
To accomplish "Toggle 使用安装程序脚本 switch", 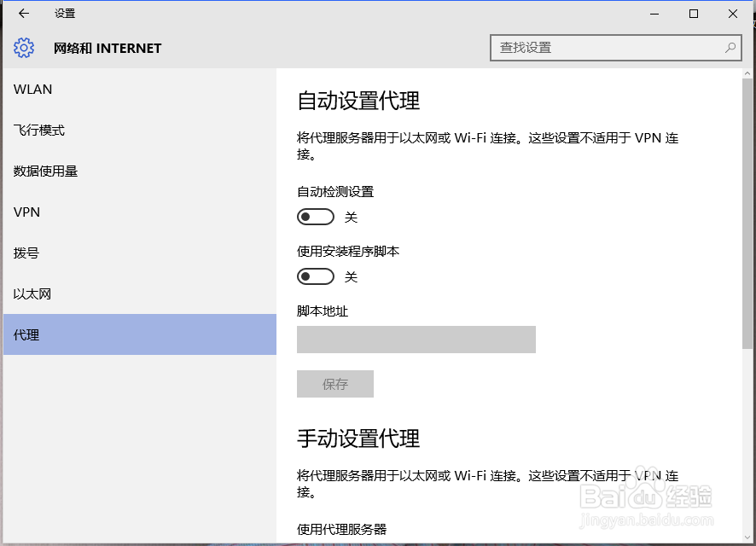I will (316, 276).
